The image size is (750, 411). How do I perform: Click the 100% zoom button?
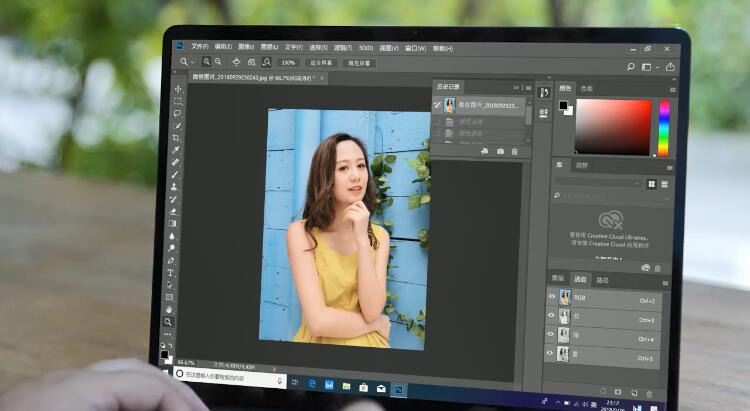pos(288,63)
